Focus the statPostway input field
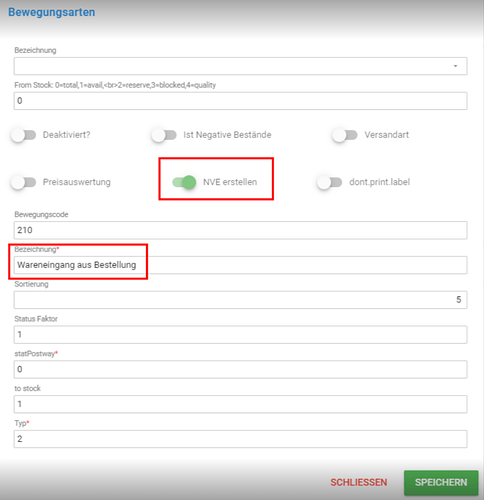 (240, 369)
